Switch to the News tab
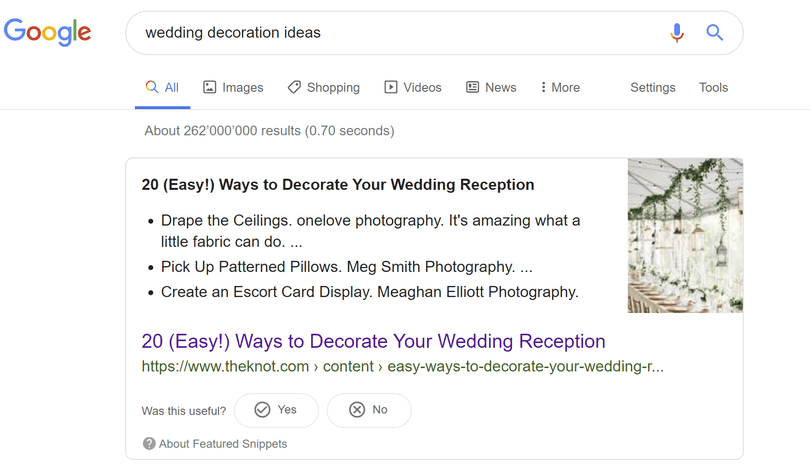810x470 pixels. click(491, 87)
